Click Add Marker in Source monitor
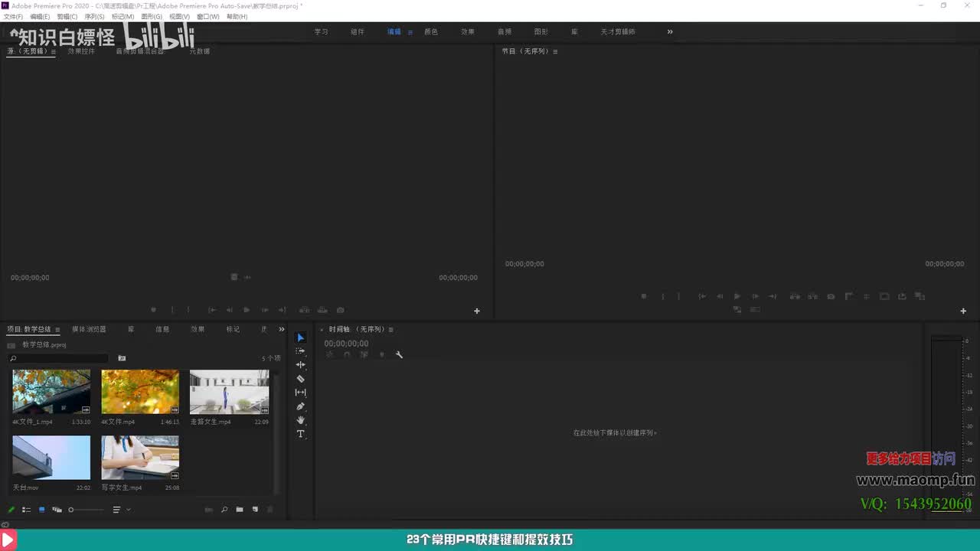This screenshot has width=980, height=551. [153, 310]
